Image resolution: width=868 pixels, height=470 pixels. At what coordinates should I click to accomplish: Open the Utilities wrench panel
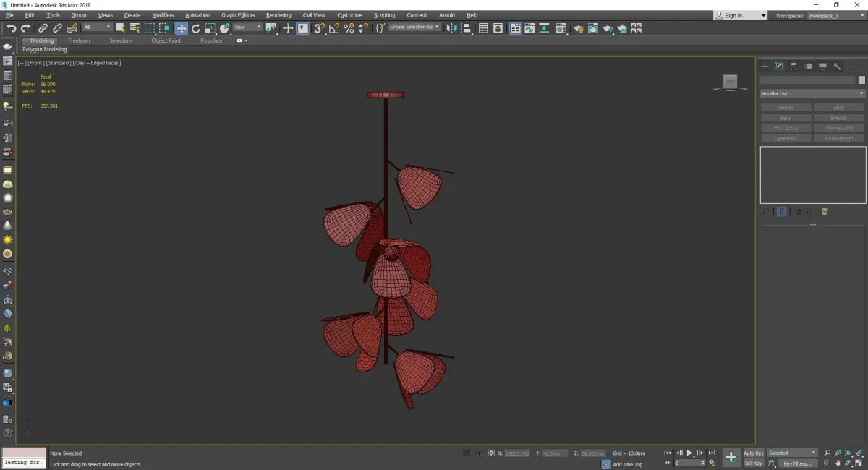(x=837, y=67)
